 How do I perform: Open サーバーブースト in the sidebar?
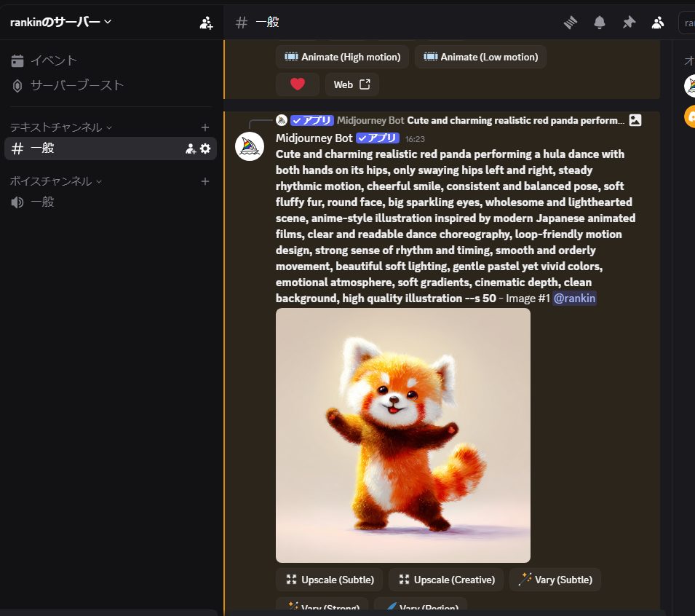pyautogui.click(x=76, y=85)
